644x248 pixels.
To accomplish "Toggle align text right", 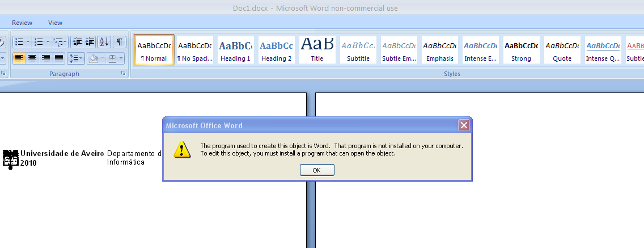I will tap(45, 58).
